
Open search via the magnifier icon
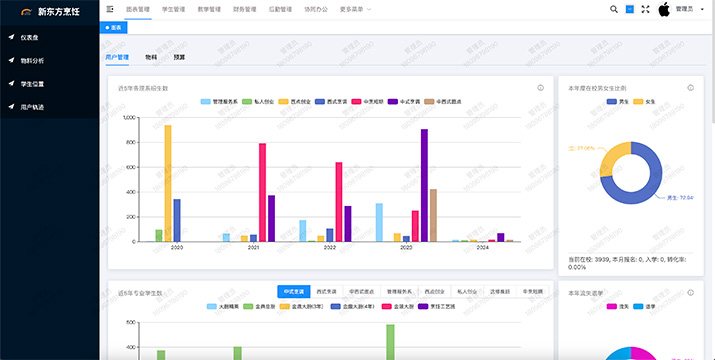[614, 9]
